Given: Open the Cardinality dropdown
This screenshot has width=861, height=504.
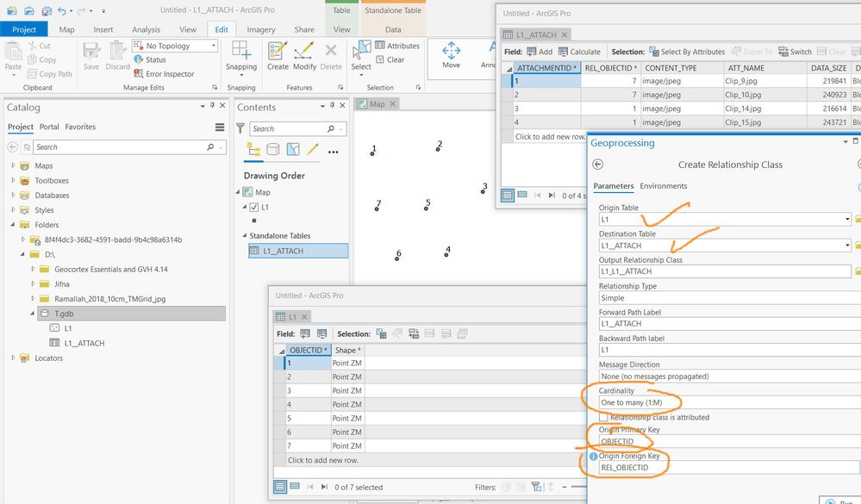Looking at the screenshot, I should (730, 402).
